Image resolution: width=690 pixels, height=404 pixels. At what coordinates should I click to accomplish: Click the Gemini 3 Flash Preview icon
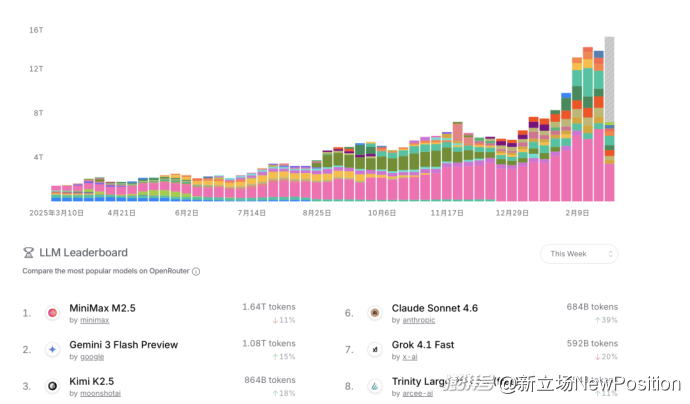pyautogui.click(x=52, y=350)
